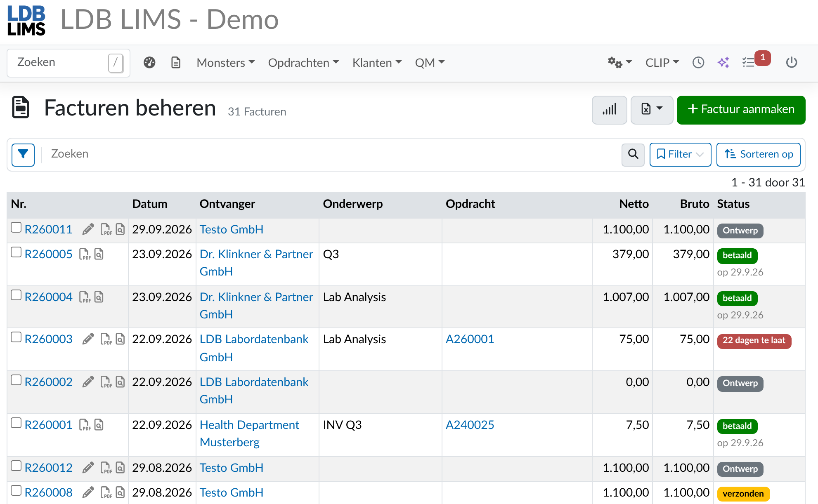Click the power logout icon

(792, 63)
